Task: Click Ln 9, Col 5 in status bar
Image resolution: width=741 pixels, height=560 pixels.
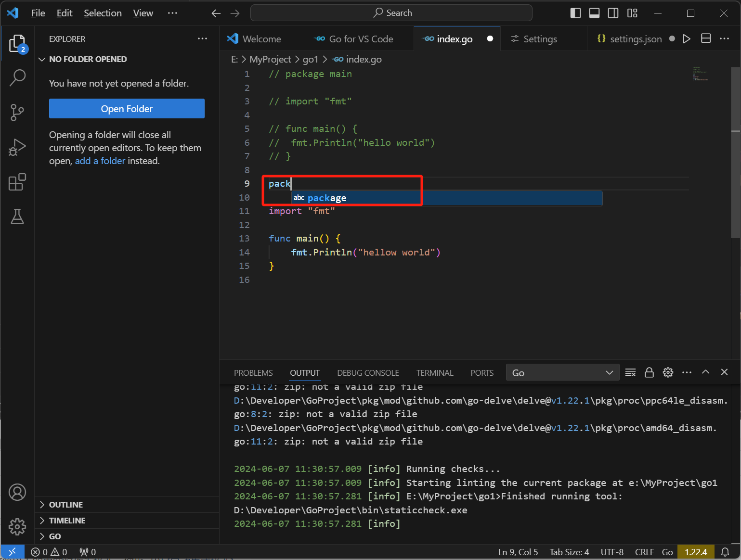Action: tap(518, 552)
